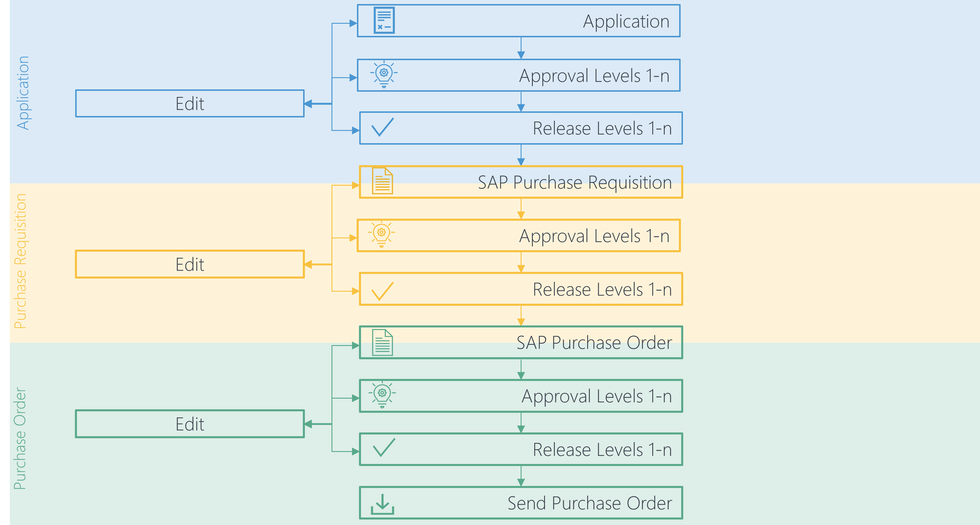This screenshot has height=525, width=980.
Task: Select the approval lightbulb icon in the Application lane
Action: pos(384,75)
